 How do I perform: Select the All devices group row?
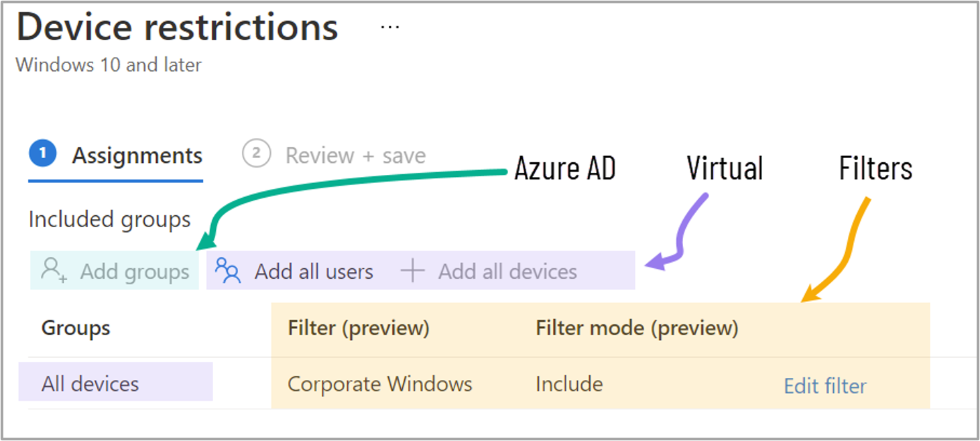tap(90, 384)
